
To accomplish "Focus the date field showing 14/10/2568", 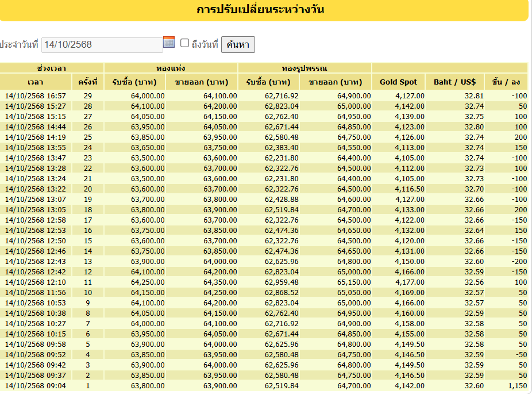I will tap(102, 45).
